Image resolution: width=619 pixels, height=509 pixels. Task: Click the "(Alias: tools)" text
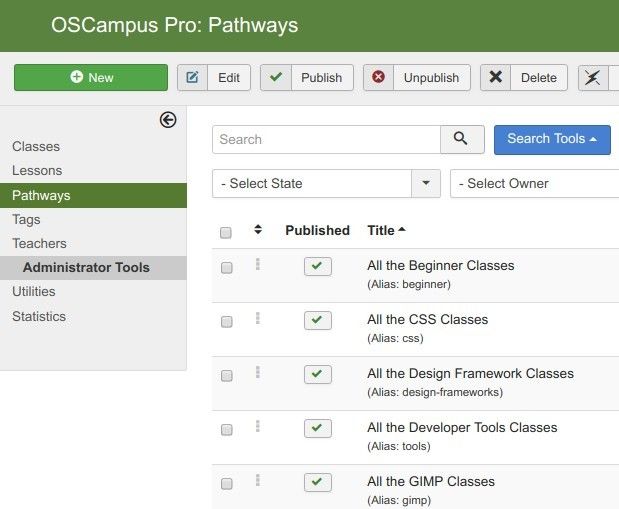pos(399,447)
